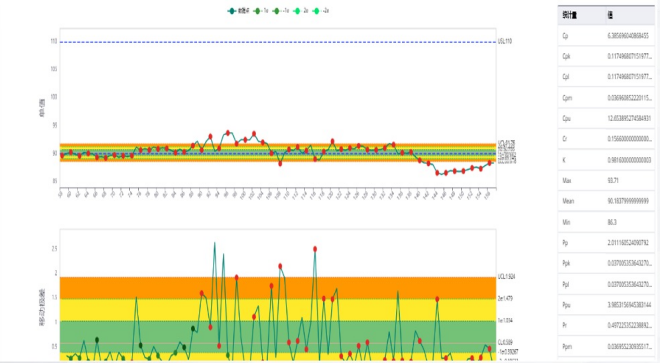Viewport: 660px width, 364px height.
Task: Click the blue dashed USL line at 110
Action: (x=278, y=42)
